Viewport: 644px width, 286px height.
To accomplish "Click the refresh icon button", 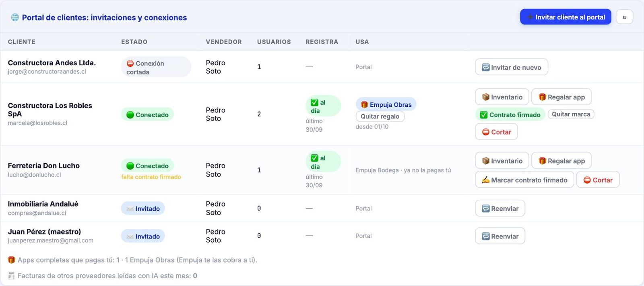I will pyautogui.click(x=624, y=17).
